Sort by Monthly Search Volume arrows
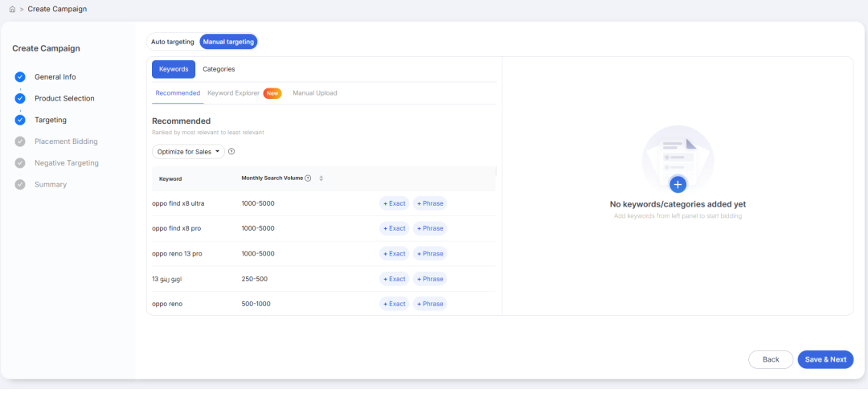 321,178
